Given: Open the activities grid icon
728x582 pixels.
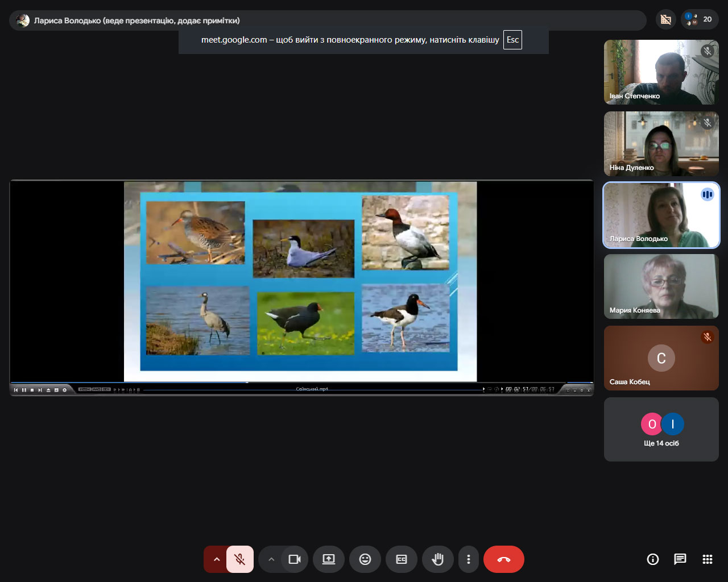Looking at the screenshot, I should (x=708, y=559).
